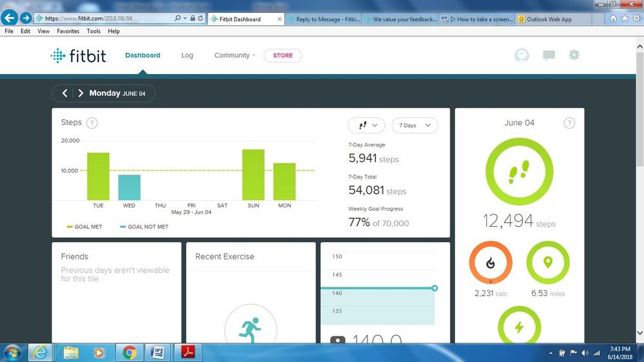
Task: Click the active minutes lightning bolt icon
Action: 519,327
